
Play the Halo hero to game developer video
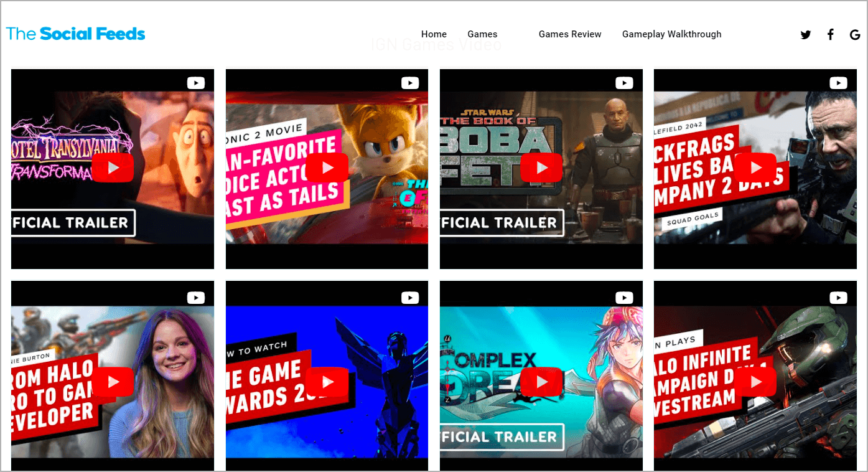point(113,382)
